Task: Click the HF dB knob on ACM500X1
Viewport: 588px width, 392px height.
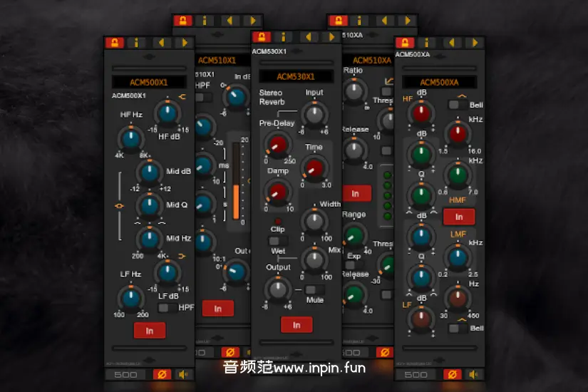Action: tap(167, 113)
